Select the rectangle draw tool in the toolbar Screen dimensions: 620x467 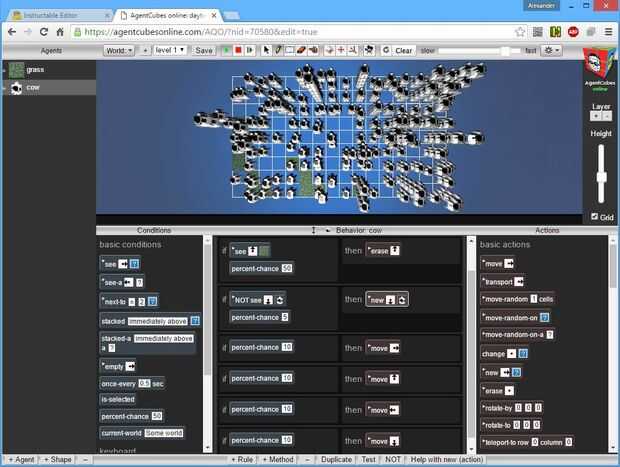289,50
